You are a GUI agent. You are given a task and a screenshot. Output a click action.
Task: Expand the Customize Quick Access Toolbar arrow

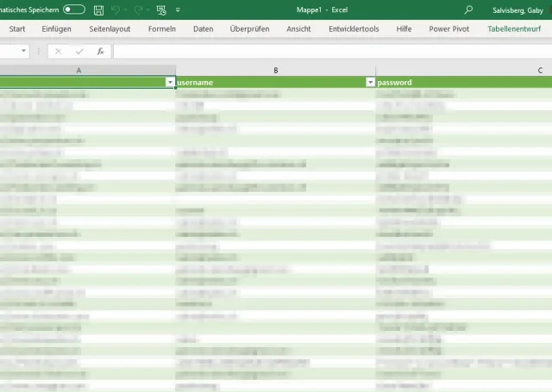click(x=178, y=10)
